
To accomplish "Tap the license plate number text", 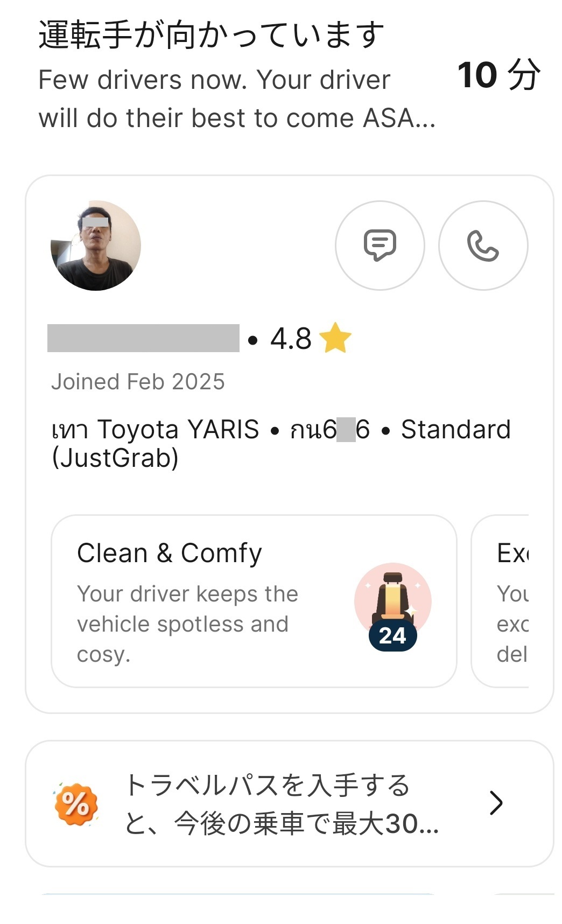I will click(x=330, y=430).
